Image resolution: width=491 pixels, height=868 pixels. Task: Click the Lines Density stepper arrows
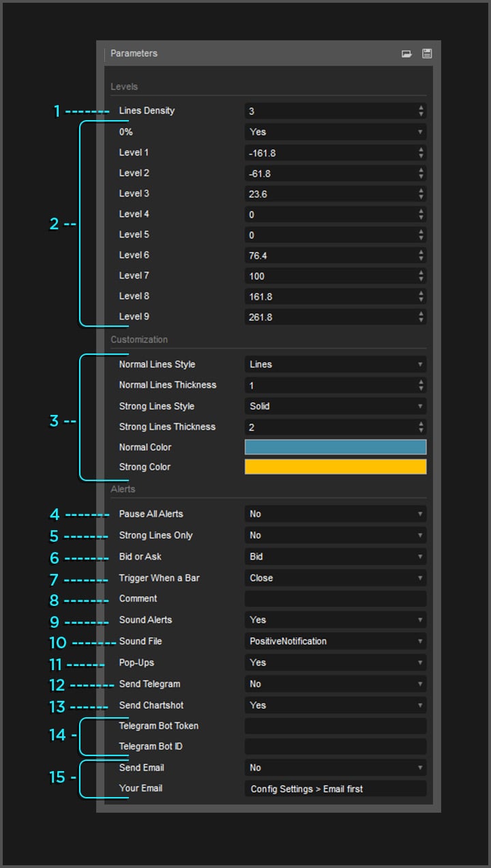(x=421, y=111)
